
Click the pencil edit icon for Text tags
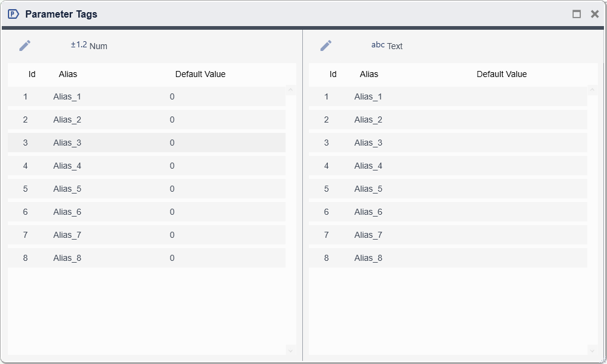pos(326,45)
